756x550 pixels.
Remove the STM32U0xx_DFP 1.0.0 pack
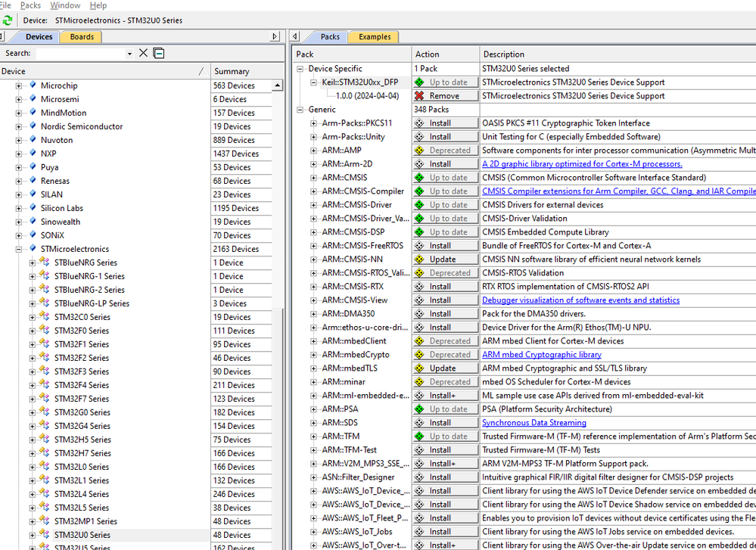445,96
